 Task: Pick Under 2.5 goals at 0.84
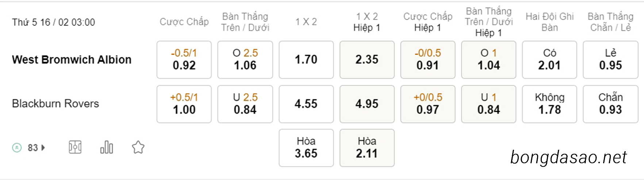[x=245, y=104]
